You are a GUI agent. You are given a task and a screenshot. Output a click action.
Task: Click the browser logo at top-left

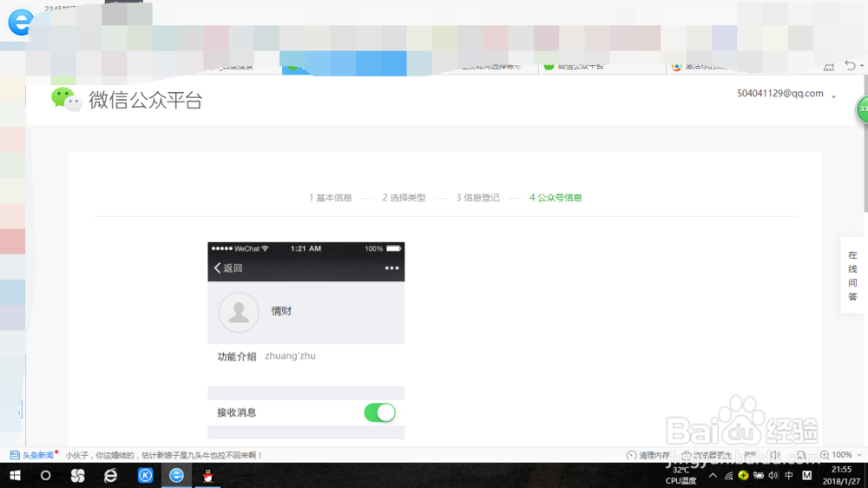click(21, 23)
